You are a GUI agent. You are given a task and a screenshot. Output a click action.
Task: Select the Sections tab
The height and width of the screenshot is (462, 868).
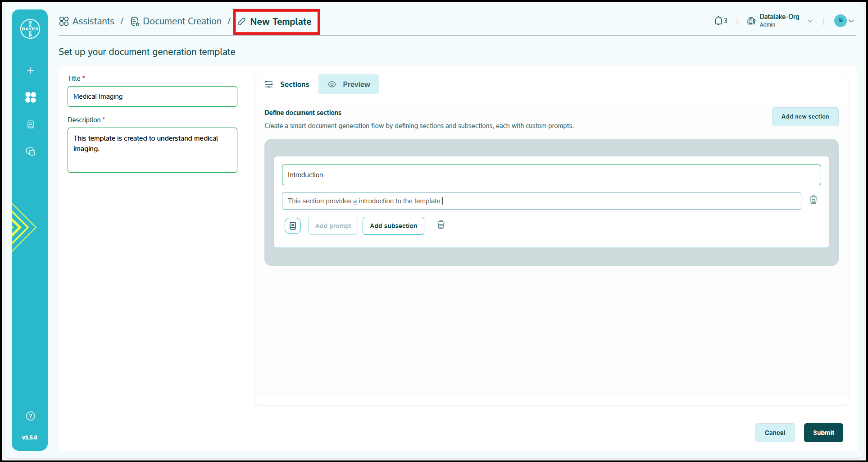click(x=287, y=84)
